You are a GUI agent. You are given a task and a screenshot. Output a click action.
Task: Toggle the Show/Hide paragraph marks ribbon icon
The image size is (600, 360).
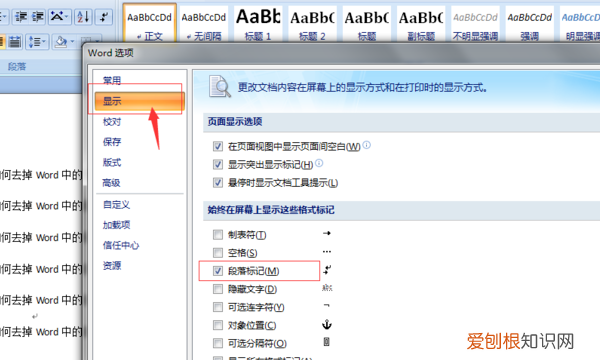tap(104, 17)
